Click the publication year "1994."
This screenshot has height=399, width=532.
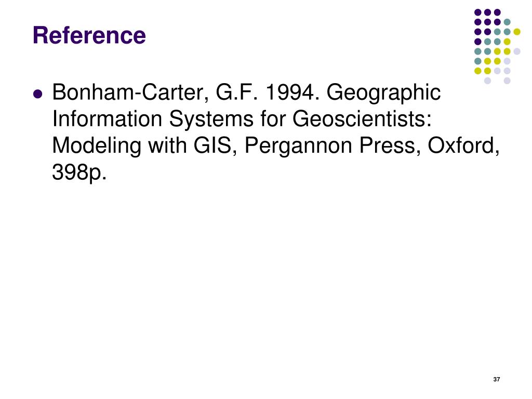point(292,92)
